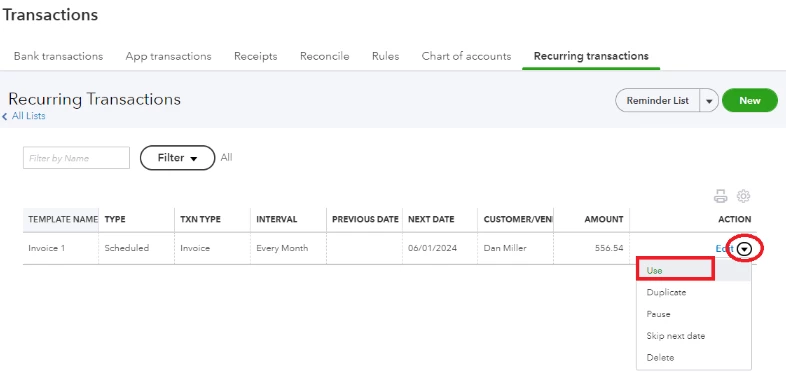Image resolution: width=786 pixels, height=372 pixels.
Task: Expand the Reminder List dropdown arrow
Action: click(x=709, y=101)
